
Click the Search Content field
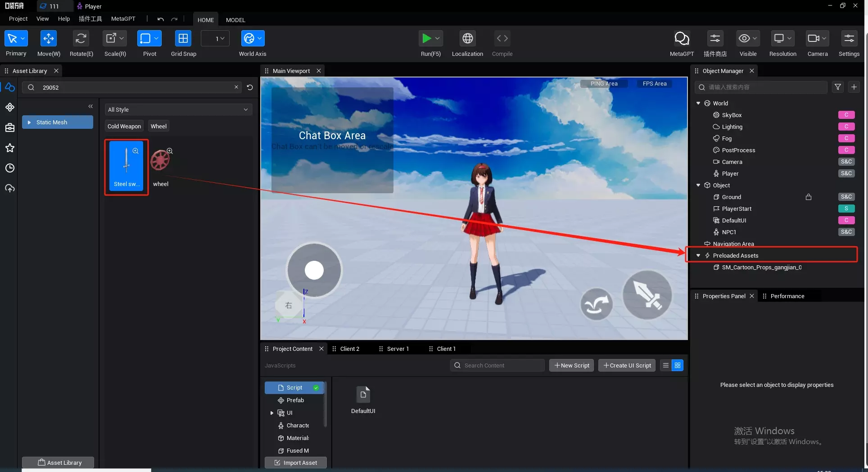(x=497, y=365)
